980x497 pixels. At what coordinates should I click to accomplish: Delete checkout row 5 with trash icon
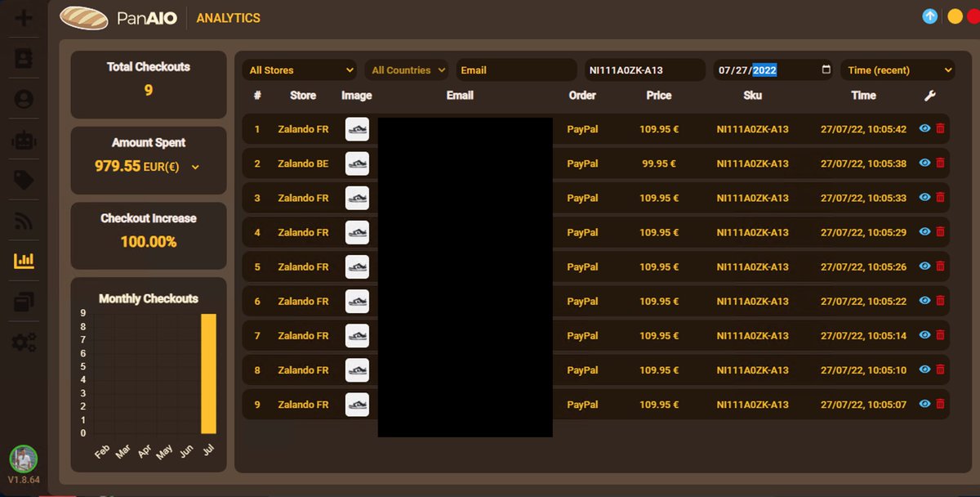[x=940, y=266]
